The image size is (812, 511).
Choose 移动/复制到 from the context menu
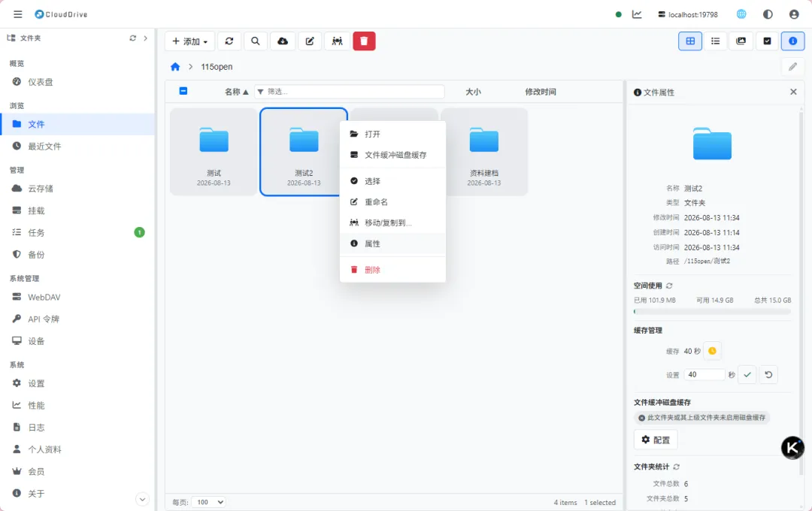coord(392,222)
